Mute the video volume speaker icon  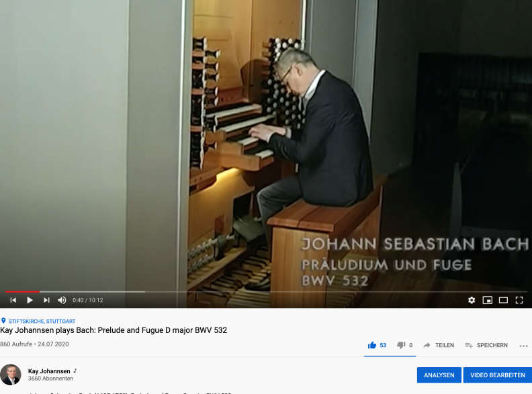point(62,300)
